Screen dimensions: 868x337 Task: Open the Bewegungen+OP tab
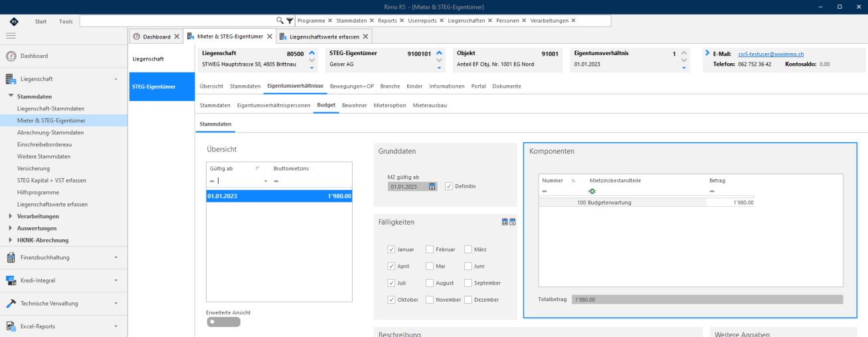[x=352, y=86]
